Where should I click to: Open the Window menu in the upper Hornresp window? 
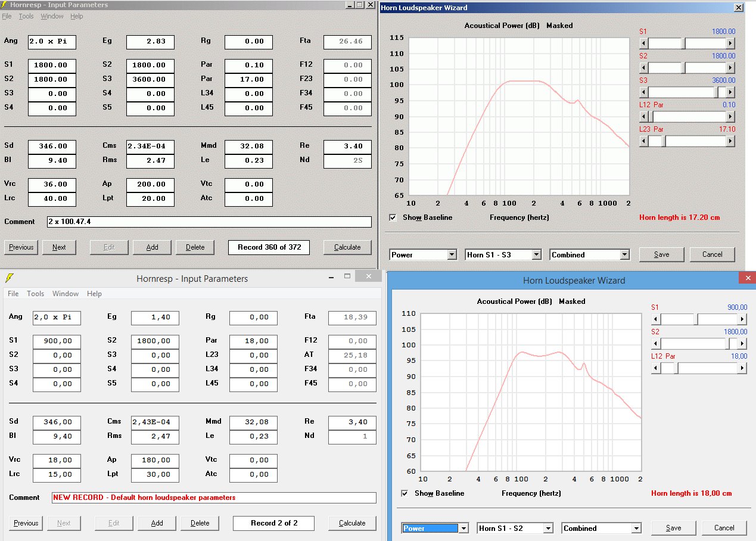point(52,16)
